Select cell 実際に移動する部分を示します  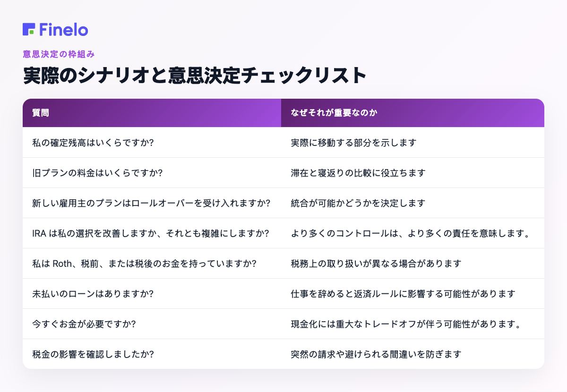tap(412, 142)
